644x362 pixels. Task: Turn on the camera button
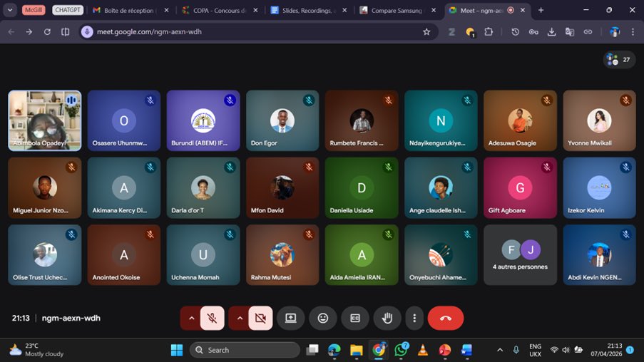click(260, 318)
